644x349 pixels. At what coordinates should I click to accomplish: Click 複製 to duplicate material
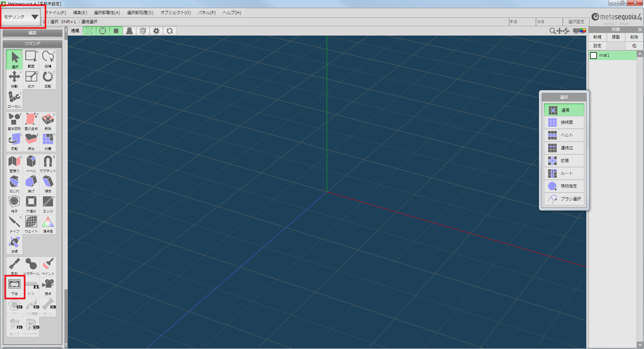pyautogui.click(x=616, y=37)
